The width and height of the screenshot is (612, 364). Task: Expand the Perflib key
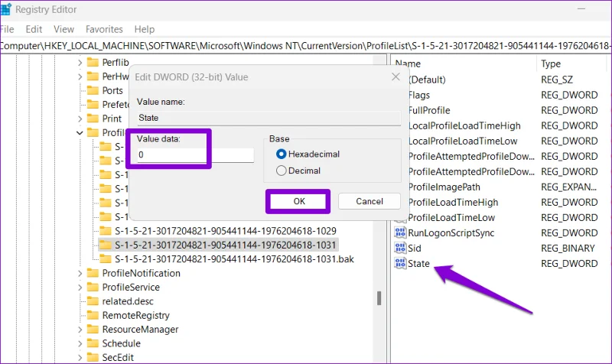[80, 63]
